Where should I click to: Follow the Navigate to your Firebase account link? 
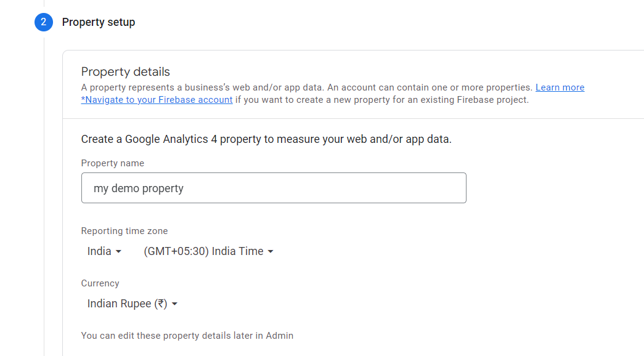pos(157,100)
